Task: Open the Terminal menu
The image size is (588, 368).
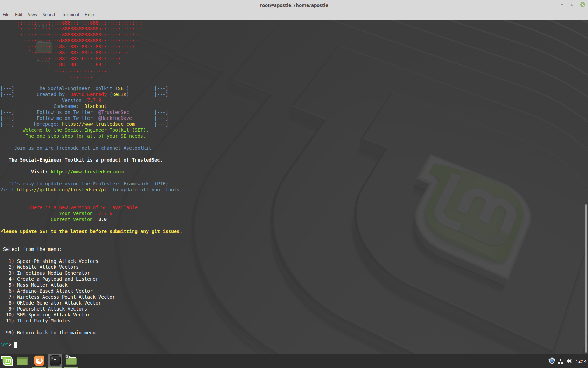Action: point(70,15)
